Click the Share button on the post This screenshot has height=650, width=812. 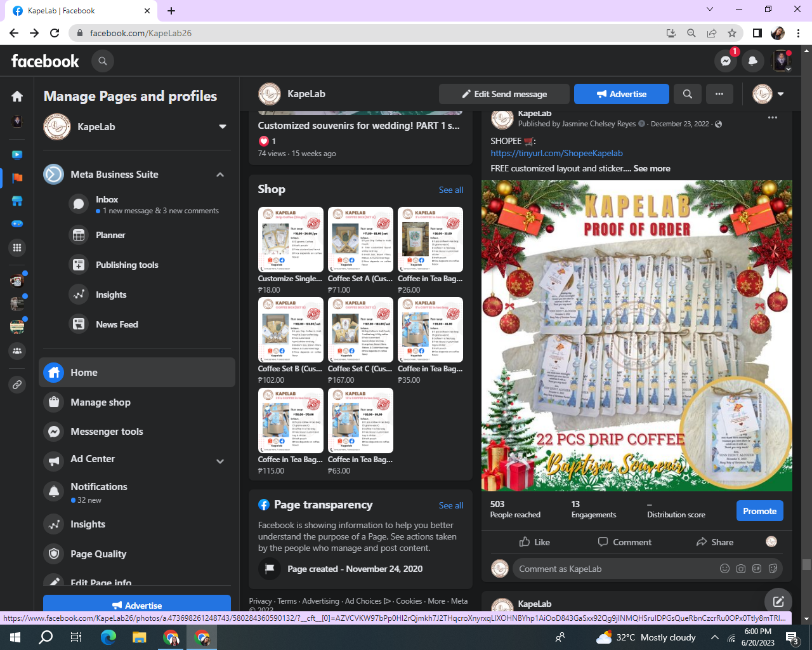715,542
